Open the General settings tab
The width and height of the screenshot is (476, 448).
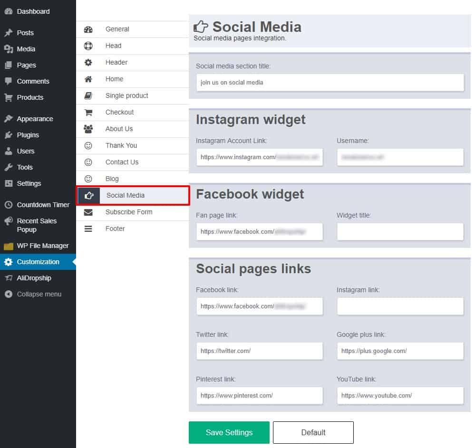(133, 29)
